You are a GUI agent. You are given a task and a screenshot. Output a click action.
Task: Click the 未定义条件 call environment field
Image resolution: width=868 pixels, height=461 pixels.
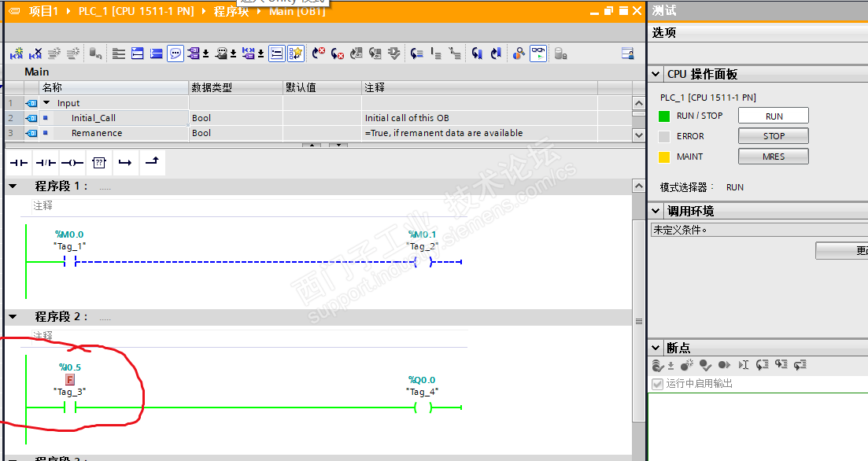[x=759, y=230]
